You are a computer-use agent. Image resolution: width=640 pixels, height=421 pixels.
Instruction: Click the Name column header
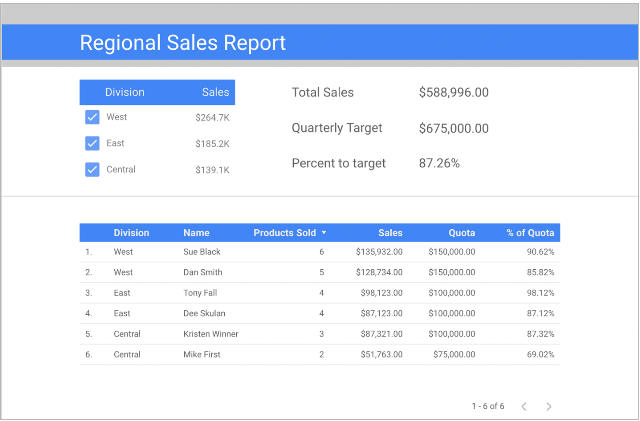pos(196,233)
